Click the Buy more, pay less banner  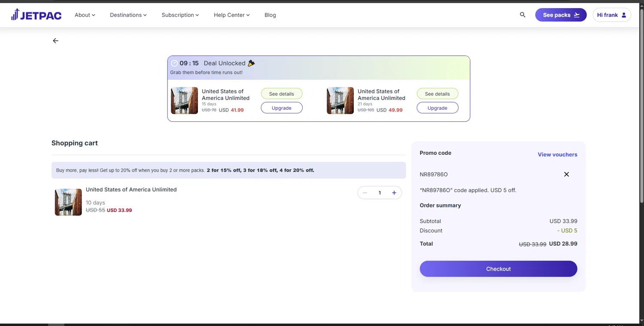click(228, 170)
